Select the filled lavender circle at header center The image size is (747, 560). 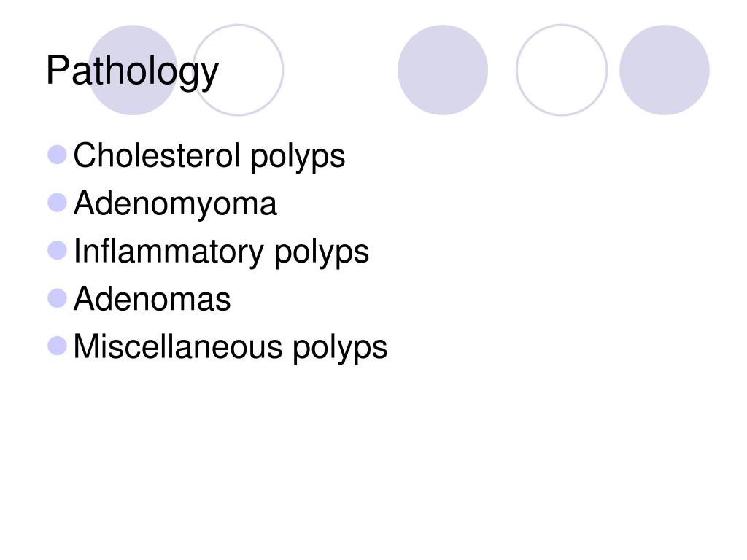point(443,70)
